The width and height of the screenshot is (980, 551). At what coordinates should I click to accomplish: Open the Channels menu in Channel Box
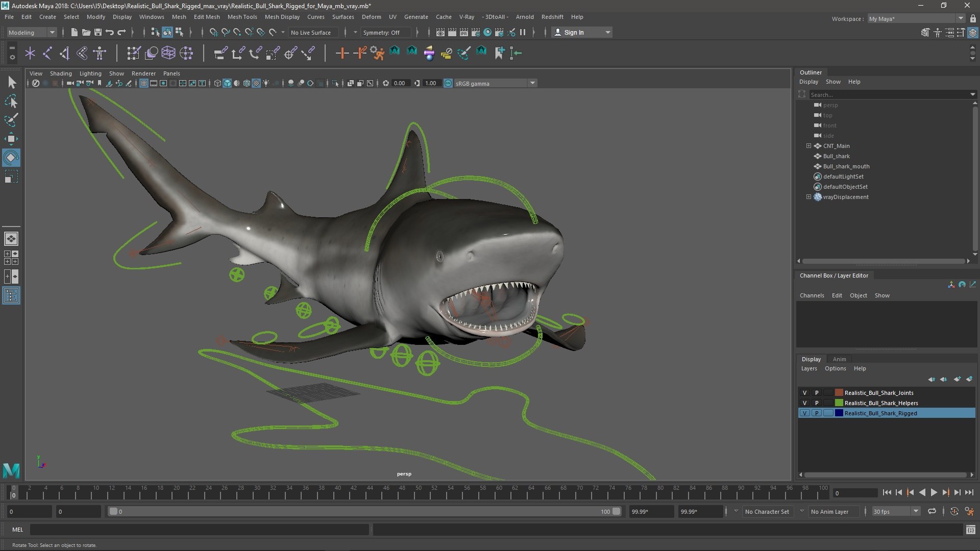point(812,295)
